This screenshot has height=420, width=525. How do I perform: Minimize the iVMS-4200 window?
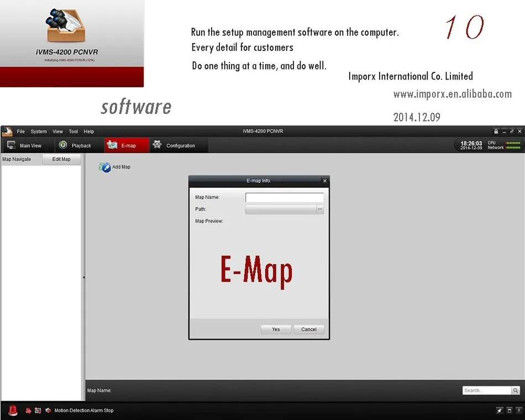pos(504,132)
